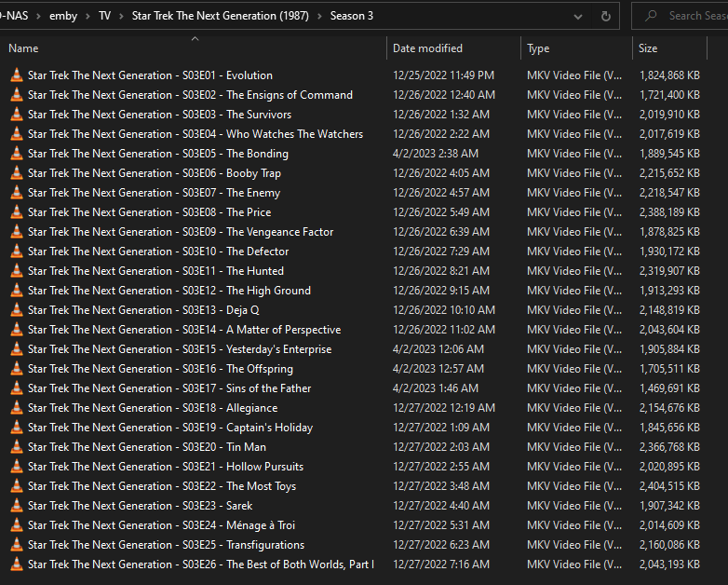Screen dimensions: 728x585
Task: Click the VLC icon for S03E15 Yesterday's Enterprise
Action: click(16, 349)
